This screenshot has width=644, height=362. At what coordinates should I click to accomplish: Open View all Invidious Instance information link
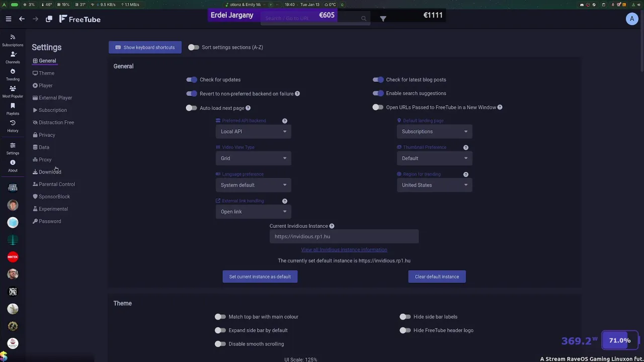click(x=344, y=250)
